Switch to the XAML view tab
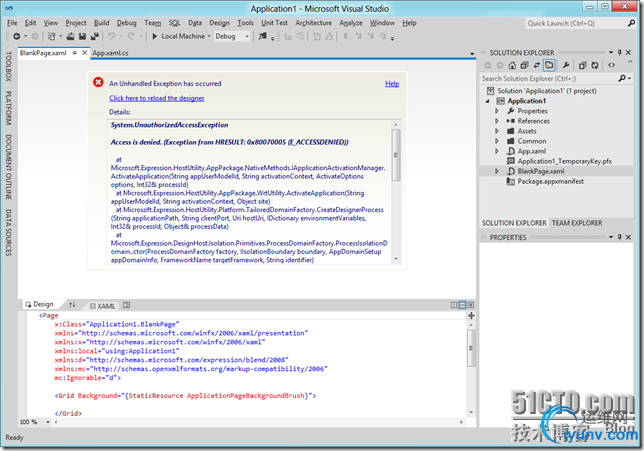 coord(102,306)
